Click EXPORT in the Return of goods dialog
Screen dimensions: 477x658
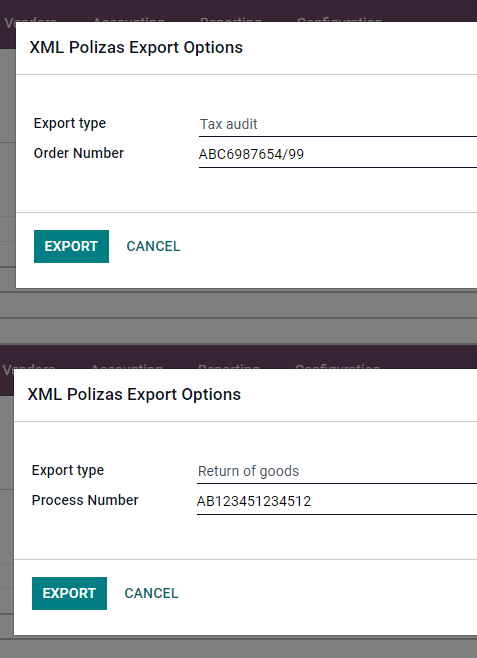pyautogui.click(x=69, y=593)
